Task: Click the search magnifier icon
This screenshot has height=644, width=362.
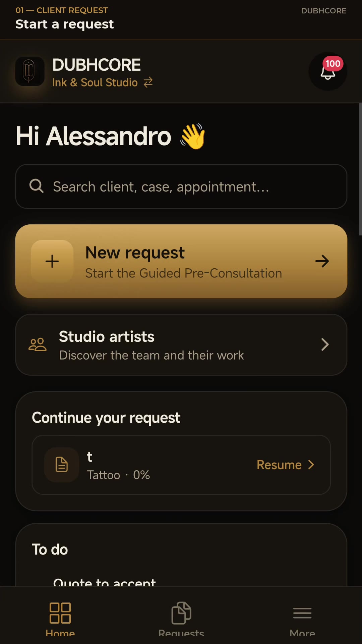Action: pyautogui.click(x=37, y=186)
